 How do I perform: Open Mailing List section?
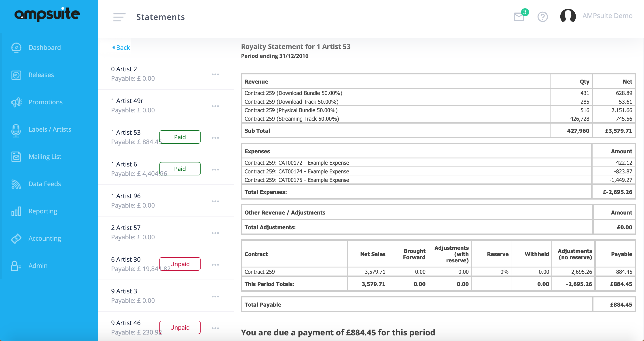click(45, 157)
